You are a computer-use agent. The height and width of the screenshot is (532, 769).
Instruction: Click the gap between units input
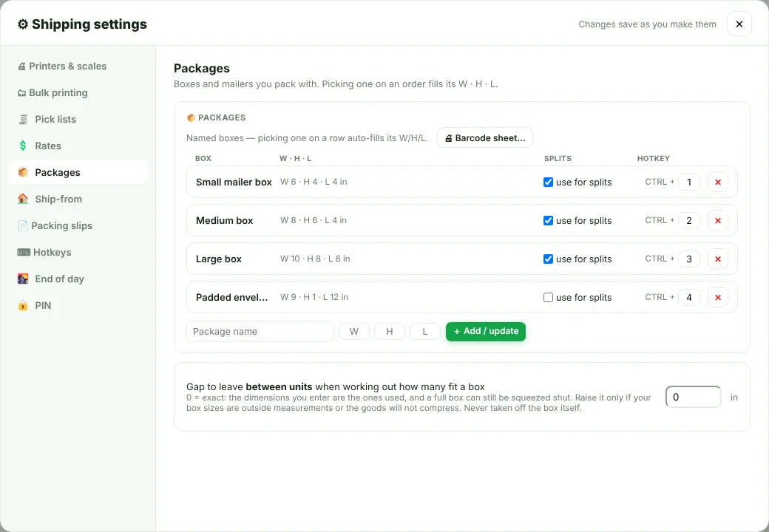[x=693, y=397]
